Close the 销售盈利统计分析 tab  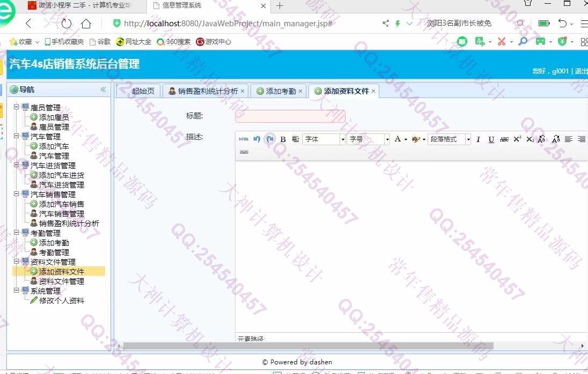[242, 91]
